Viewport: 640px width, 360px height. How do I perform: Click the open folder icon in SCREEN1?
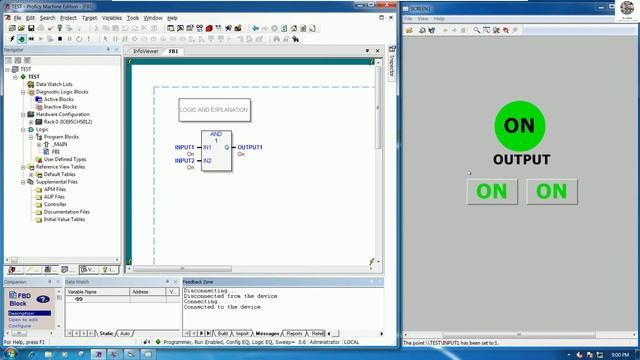(x=409, y=30)
